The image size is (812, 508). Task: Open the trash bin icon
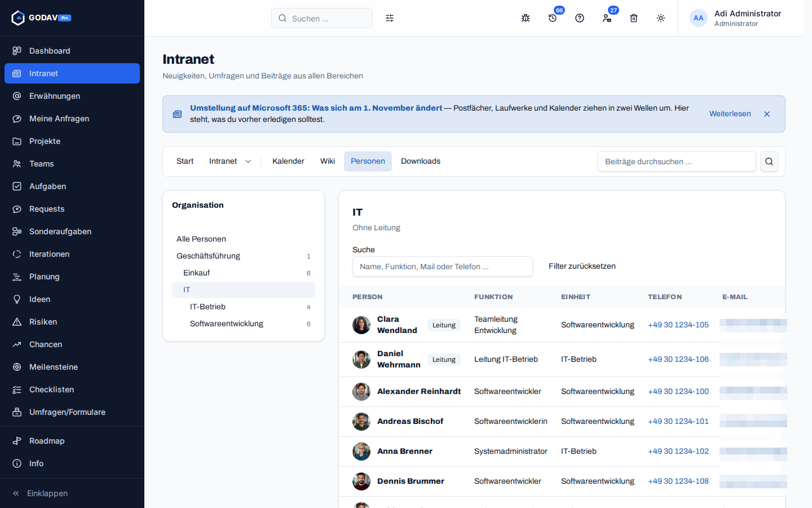(x=634, y=18)
